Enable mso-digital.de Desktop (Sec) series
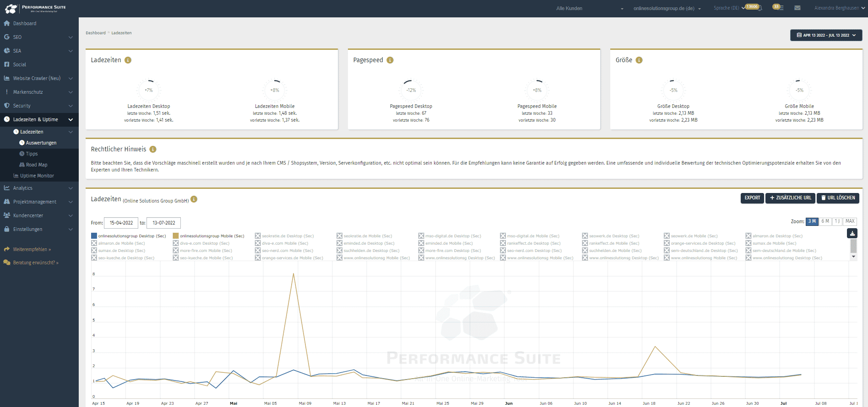The image size is (868, 407). pyautogui.click(x=450, y=236)
